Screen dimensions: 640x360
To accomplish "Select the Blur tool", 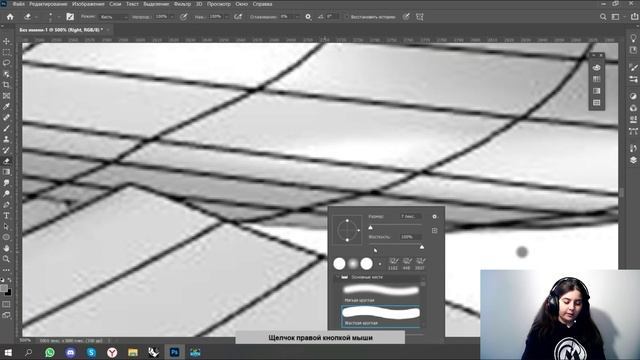I will click(7, 183).
